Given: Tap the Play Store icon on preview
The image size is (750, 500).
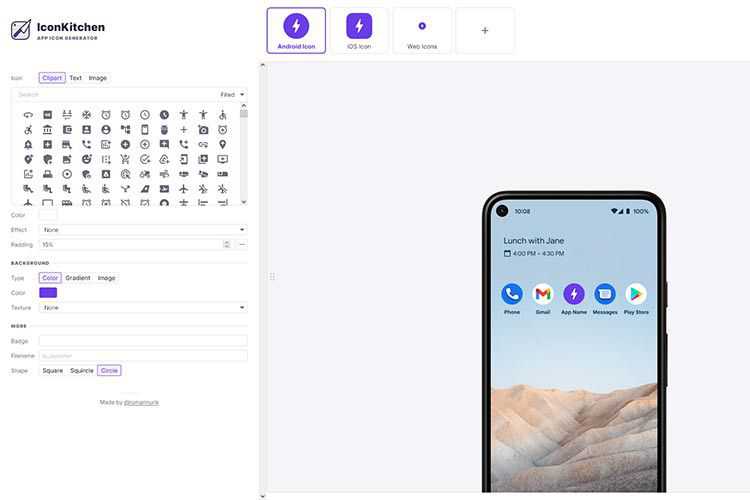Looking at the screenshot, I should [x=636, y=294].
